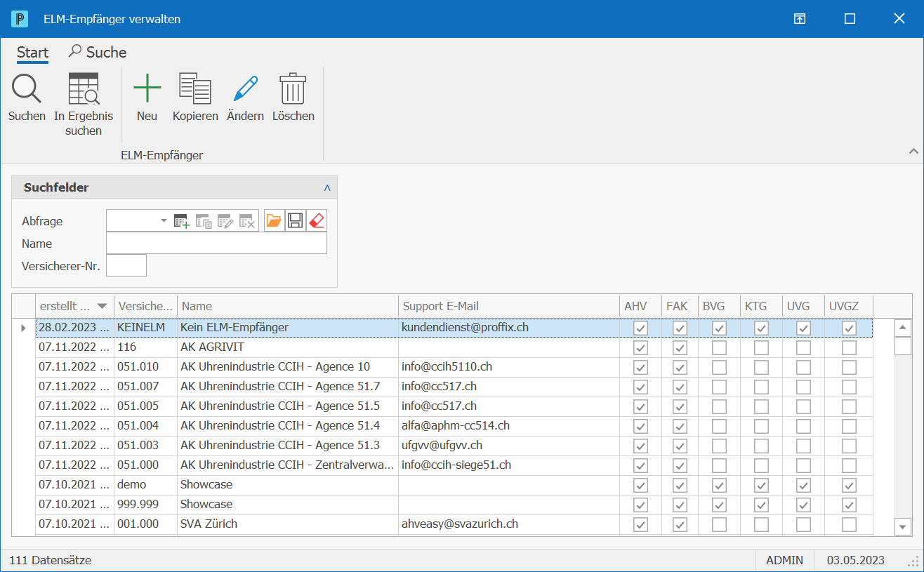
Task: Clear search fields with the eraser icon
Action: tap(317, 221)
